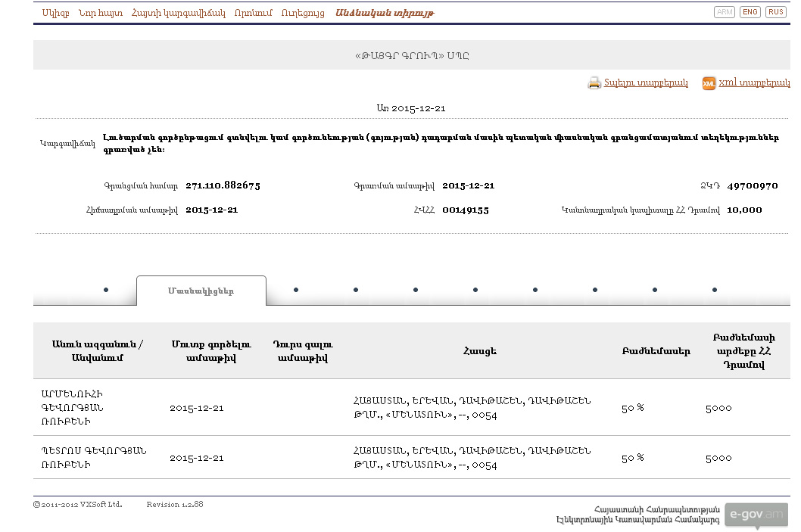Open the xml տարբերակ link
The image size is (801, 532).
[755, 82]
